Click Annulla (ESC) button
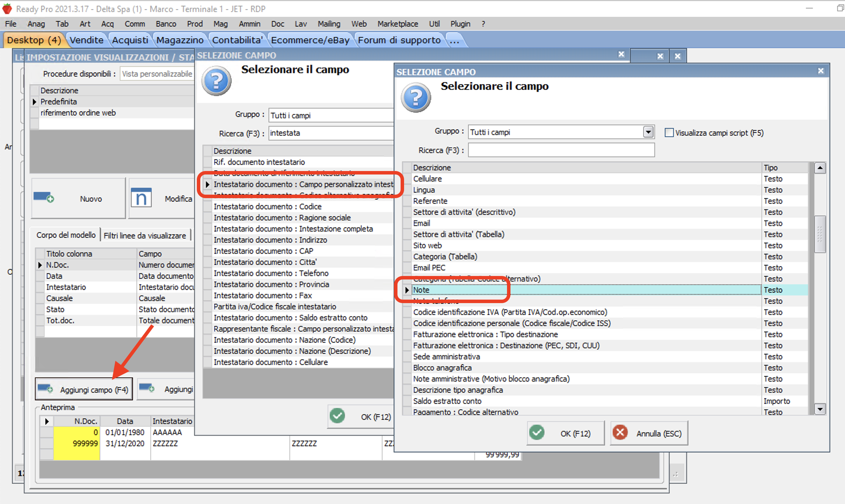 pyautogui.click(x=649, y=433)
